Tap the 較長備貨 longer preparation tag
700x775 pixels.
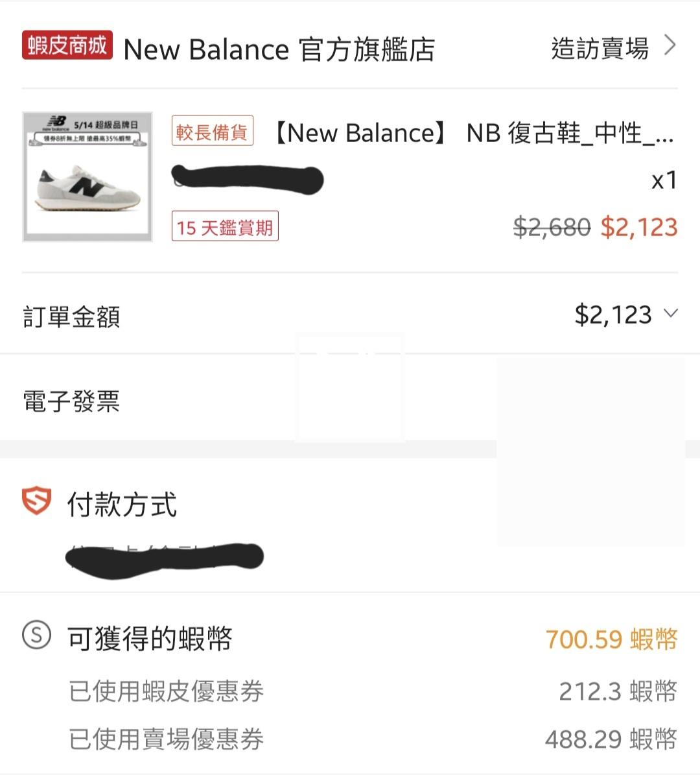click(212, 132)
